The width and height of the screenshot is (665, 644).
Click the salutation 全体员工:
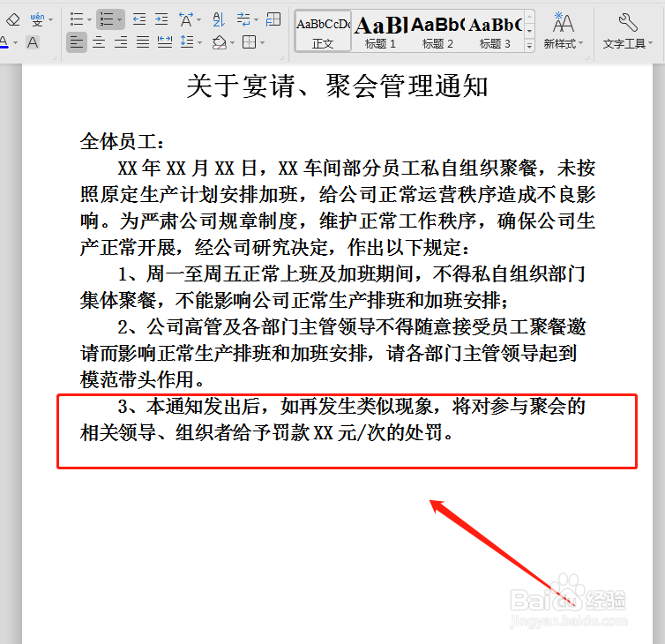point(122,141)
